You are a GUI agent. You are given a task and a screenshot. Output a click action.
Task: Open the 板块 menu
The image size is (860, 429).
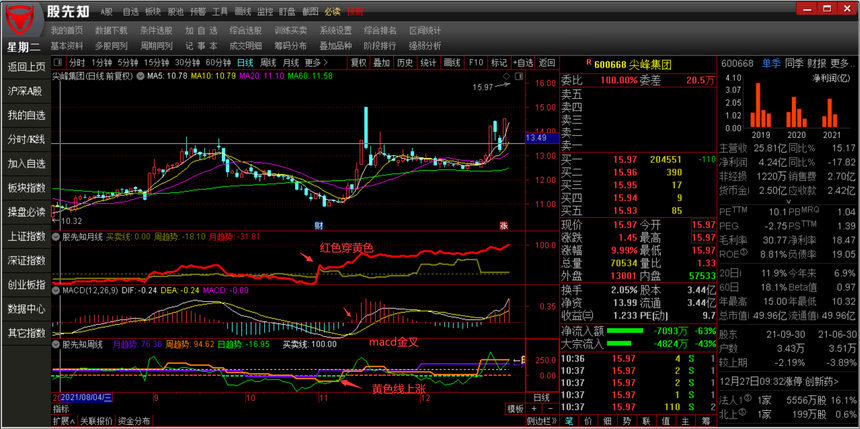[153, 11]
